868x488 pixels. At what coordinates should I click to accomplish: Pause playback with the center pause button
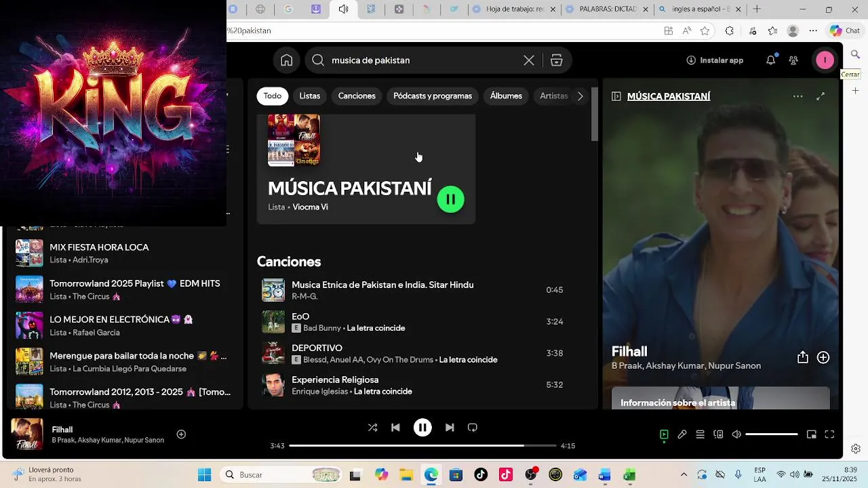tap(422, 428)
